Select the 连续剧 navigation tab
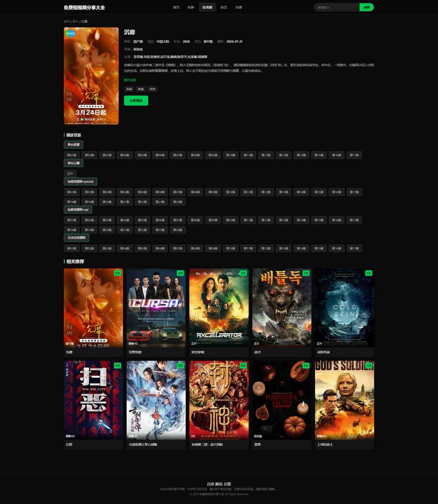The image size is (438, 504). point(207,7)
